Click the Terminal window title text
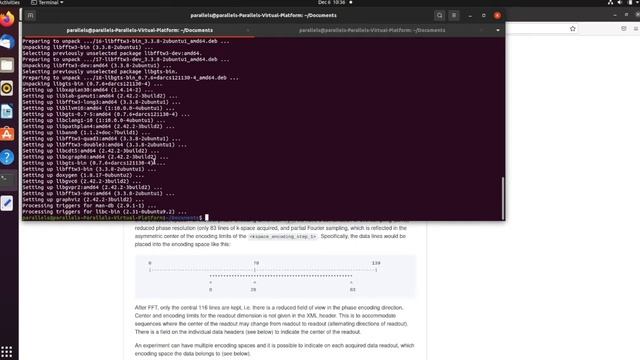Image resolution: width=640 pixels, height=360 pixels. tap(263, 16)
